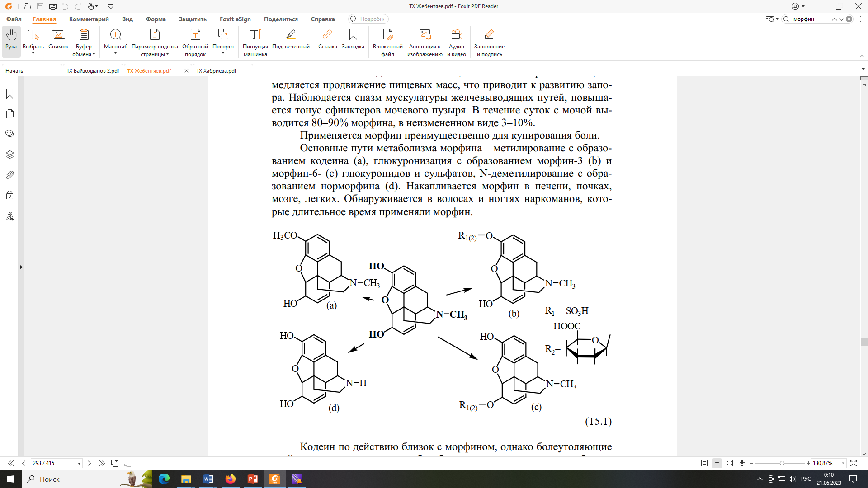868x488 pixels.
Task: Switch to the Комментарий ribbon tab
Action: 89,19
